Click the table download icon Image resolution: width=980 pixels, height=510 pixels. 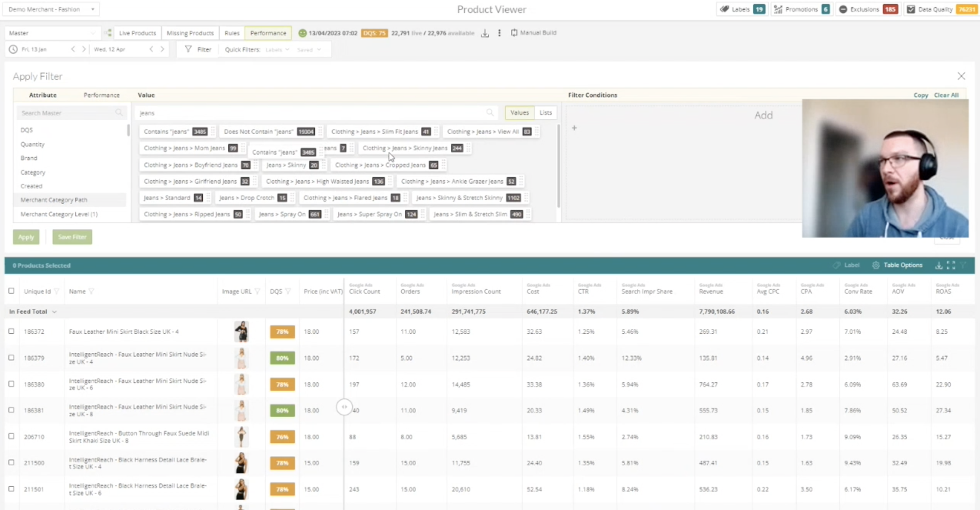pyautogui.click(x=938, y=265)
